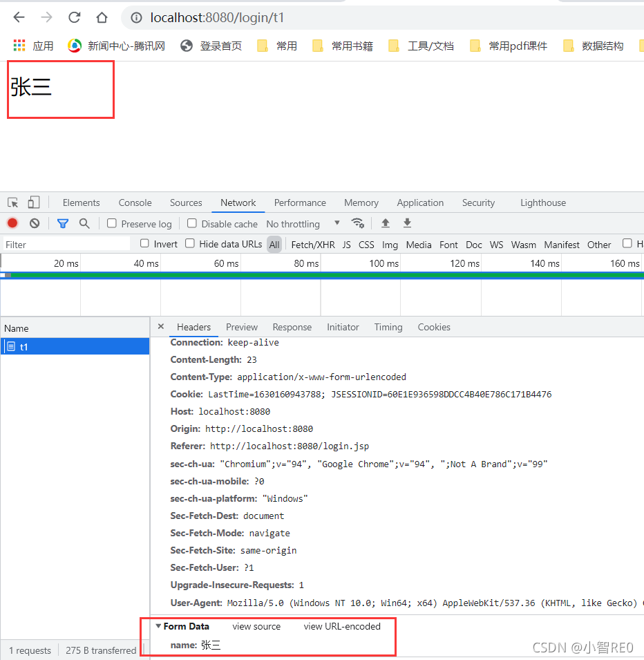Export HAR file download icon
644x660 pixels.
pos(407,223)
